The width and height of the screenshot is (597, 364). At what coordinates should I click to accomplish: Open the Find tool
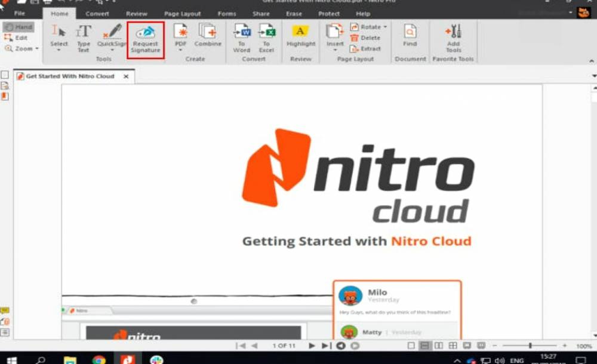coord(410,35)
